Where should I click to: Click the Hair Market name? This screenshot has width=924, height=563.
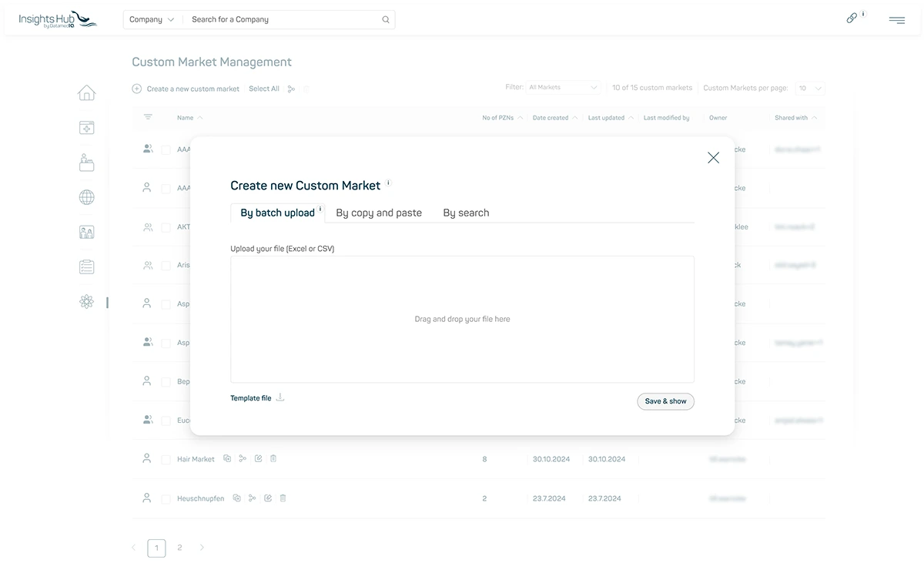pos(196,459)
